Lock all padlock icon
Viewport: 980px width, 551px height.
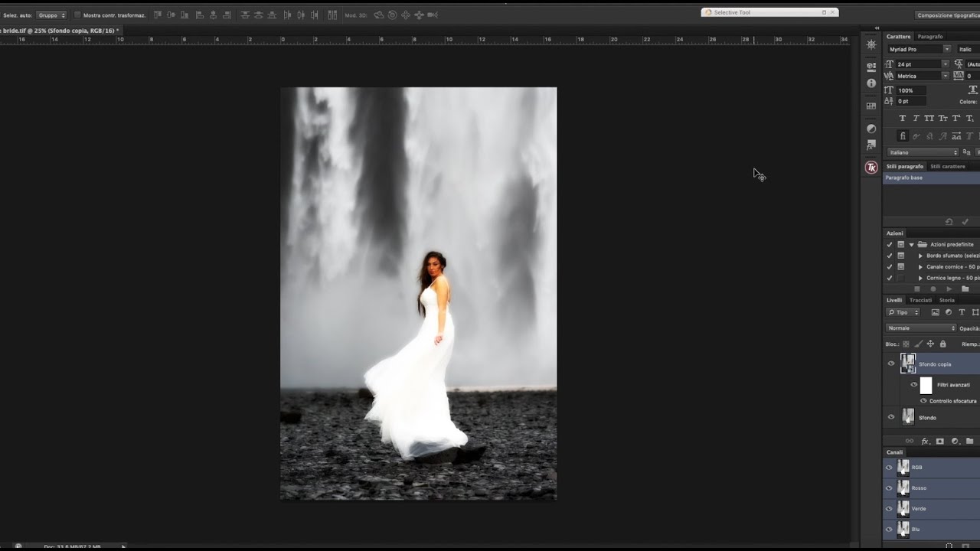[942, 344]
